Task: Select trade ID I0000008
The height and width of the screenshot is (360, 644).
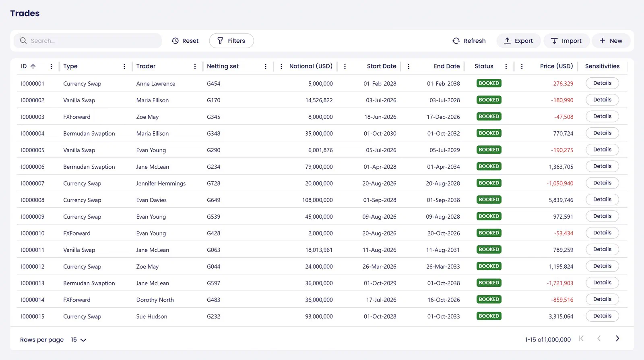Action: click(33, 200)
